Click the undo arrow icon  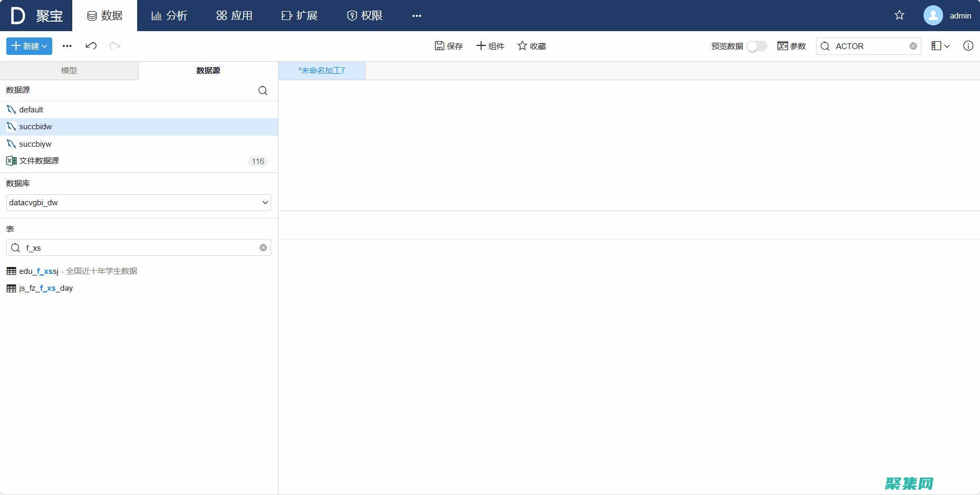point(91,46)
